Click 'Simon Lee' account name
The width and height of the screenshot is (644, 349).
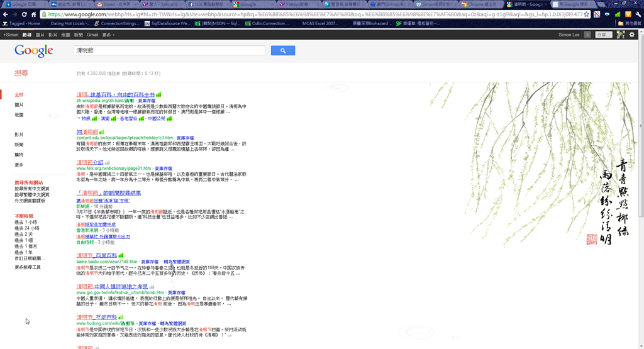[569, 35]
